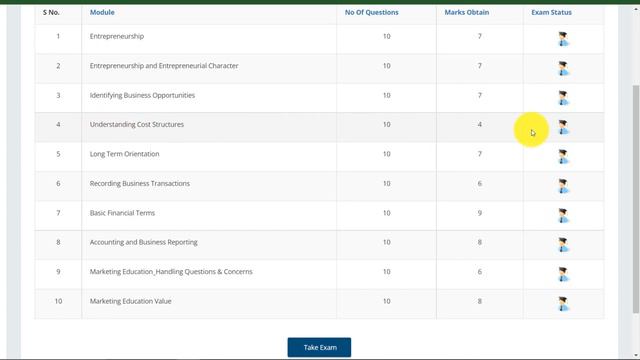Click the Marks Obtain column header
640x360 pixels.
pyautogui.click(x=467, y=12)
